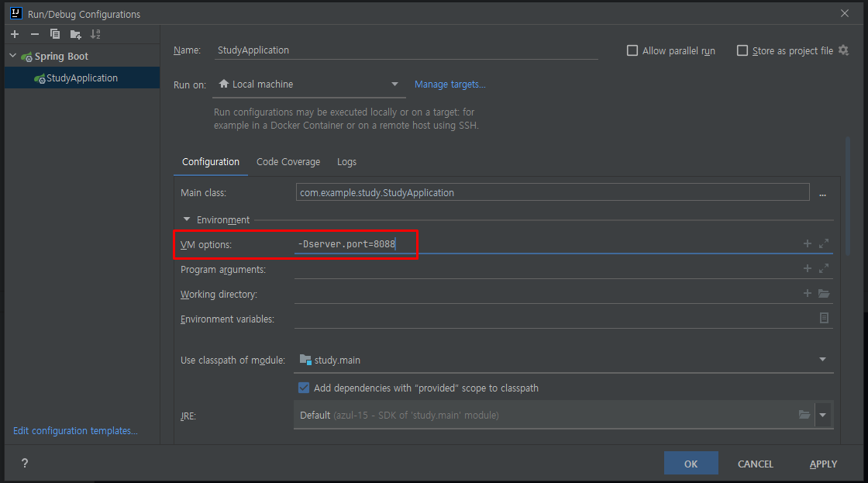The width and height of the screenshot is (868, 483).
Task: Insert macro in Working directory field
Action: (x=807, y=294)
